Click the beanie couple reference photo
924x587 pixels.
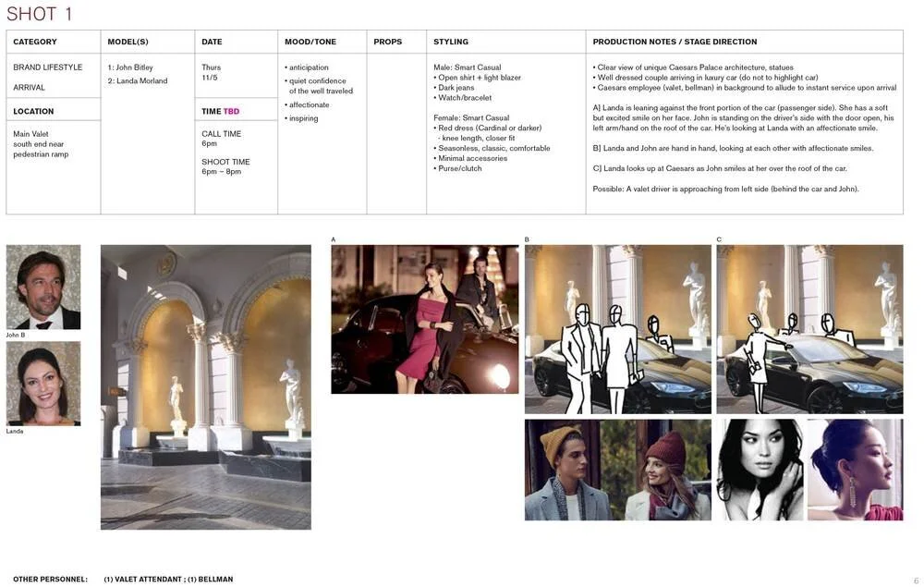pyautogui.click(x=617, y=470)
